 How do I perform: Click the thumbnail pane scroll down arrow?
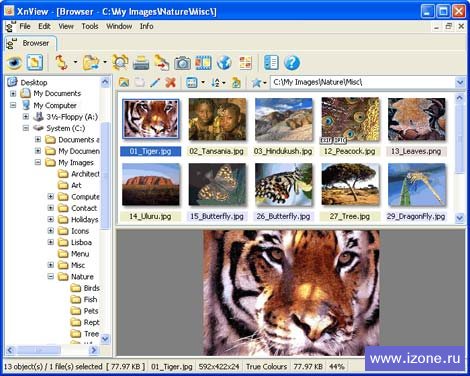(460, 218)
